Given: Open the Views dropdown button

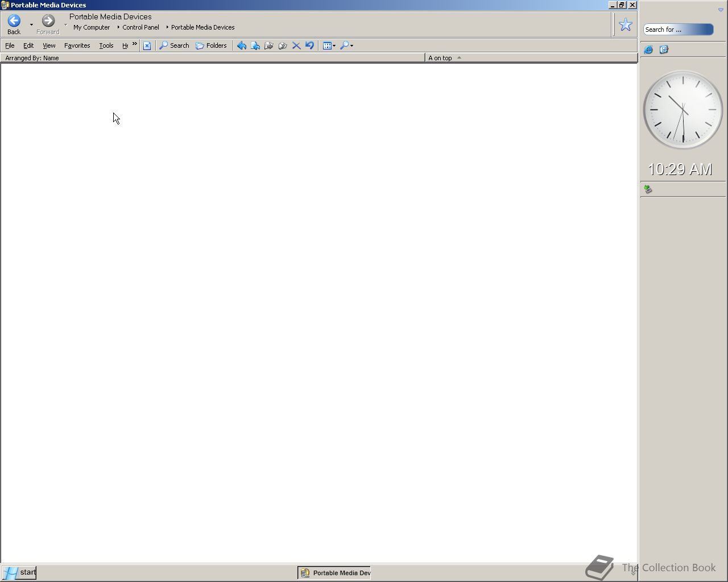Looking at the screenshot, I should (x=329, y=45).
